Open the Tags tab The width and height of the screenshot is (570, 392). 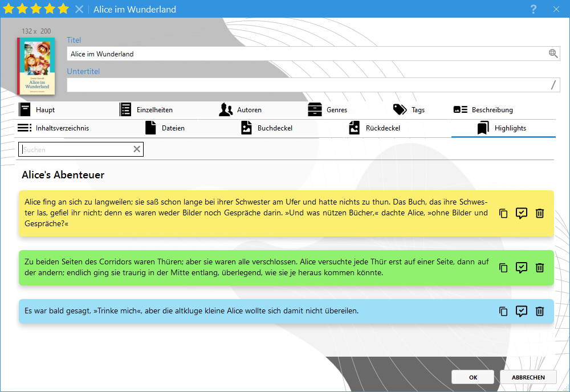(x=409, y=110)
